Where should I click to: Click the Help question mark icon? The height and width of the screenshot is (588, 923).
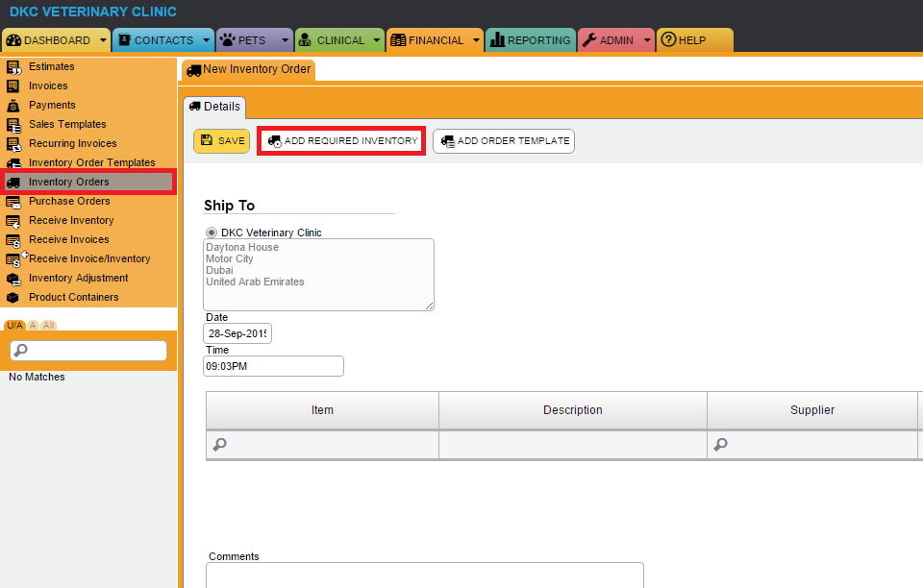point(668,39)
